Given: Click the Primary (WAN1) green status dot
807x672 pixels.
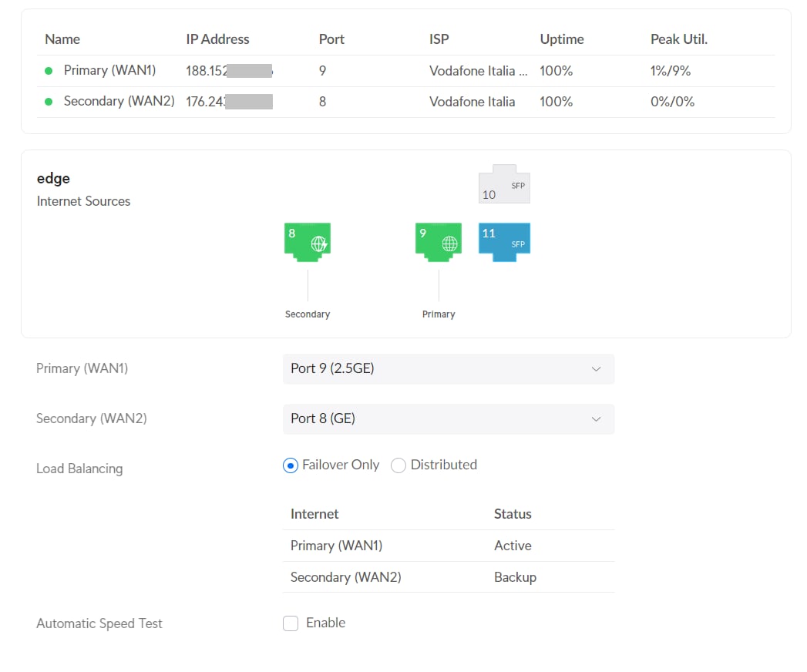Looking at the screenshot, I should coord(49,71).
